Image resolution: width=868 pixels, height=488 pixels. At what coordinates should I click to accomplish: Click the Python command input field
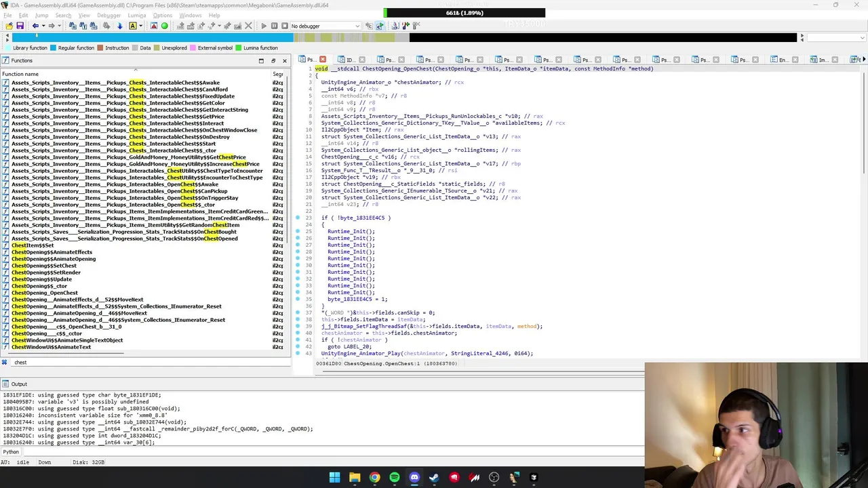click(x=332, y=452)
